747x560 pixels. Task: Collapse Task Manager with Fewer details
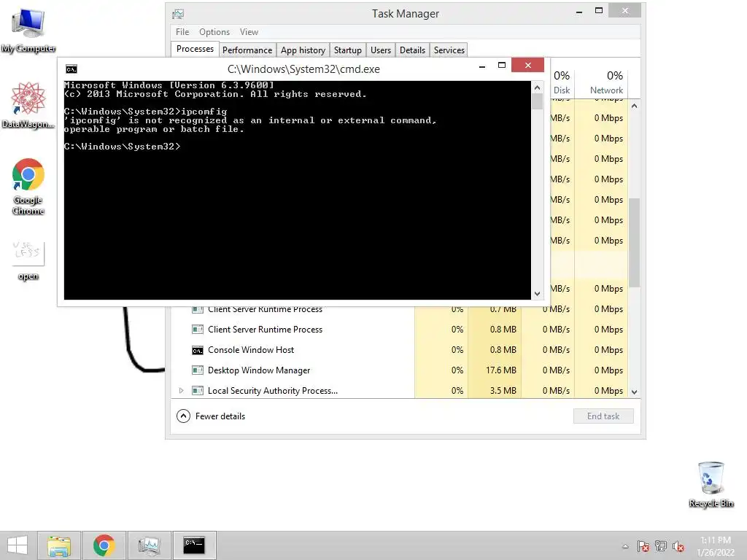click(211, 416)
